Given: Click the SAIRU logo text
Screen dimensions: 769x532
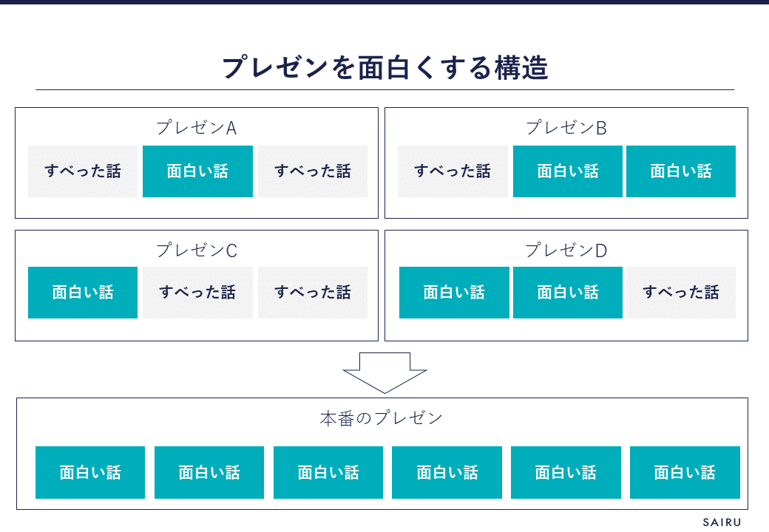Looking at the screenshot, I should 721,522.
